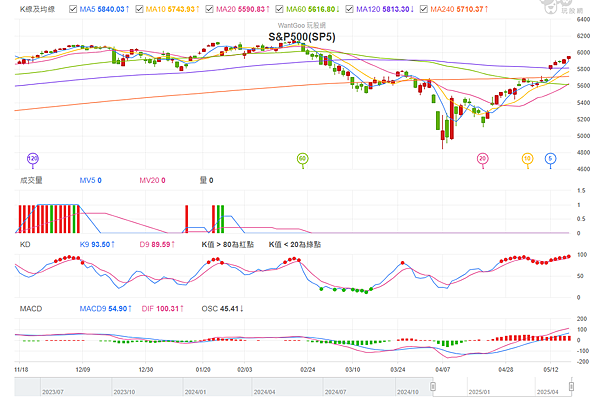
Task: Click the MACD panel label
Action: (31, 309)
